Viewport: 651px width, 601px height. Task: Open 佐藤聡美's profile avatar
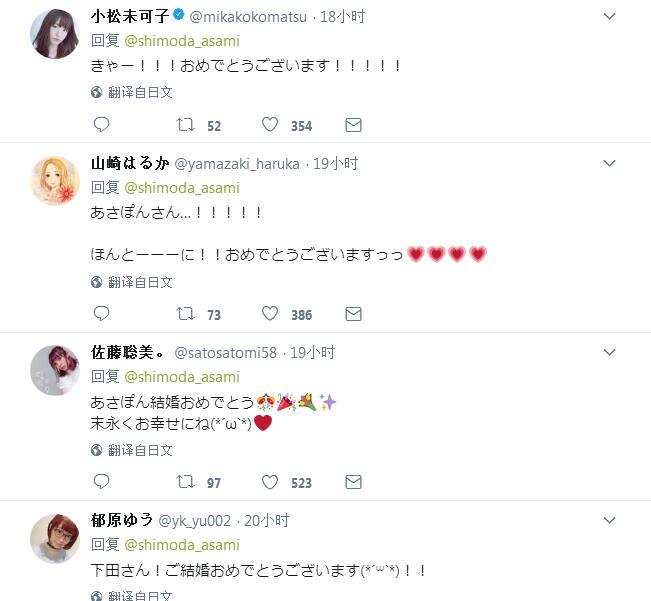pyautogui.click(x=55, y=370)
